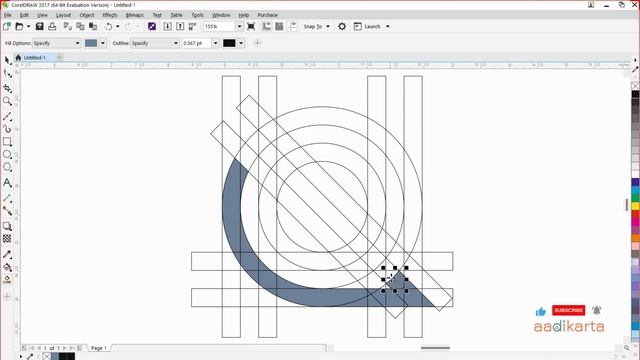Expand the open file dropdown arrow

pos(29,27)
